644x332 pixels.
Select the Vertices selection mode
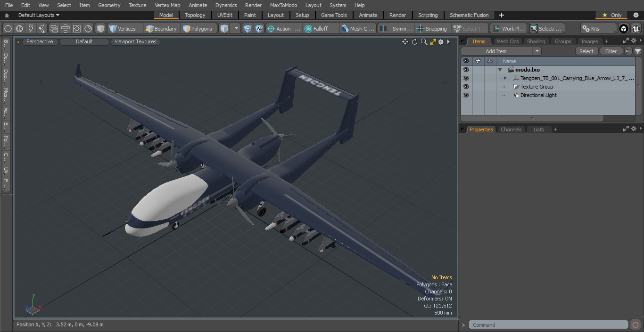coord(123,29)
